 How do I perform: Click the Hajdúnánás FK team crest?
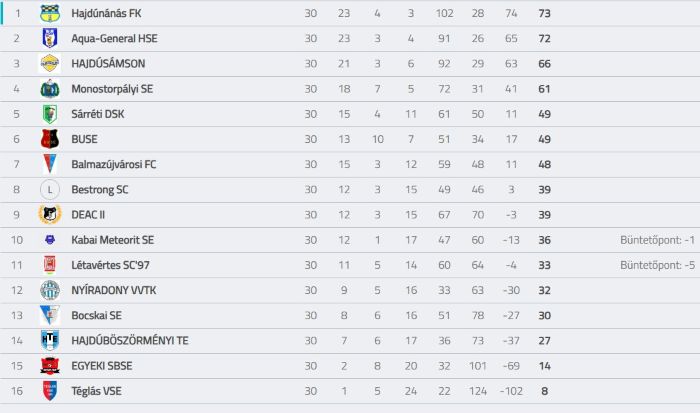pos(50,13)
